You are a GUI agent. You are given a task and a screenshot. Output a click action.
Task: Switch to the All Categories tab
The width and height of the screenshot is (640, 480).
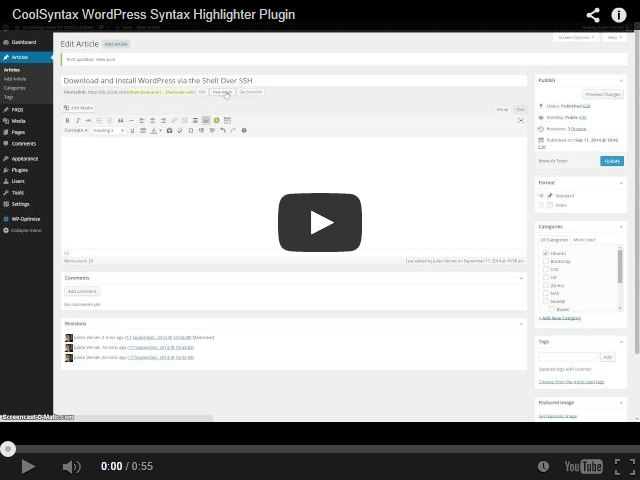click(x=554, y=240)
